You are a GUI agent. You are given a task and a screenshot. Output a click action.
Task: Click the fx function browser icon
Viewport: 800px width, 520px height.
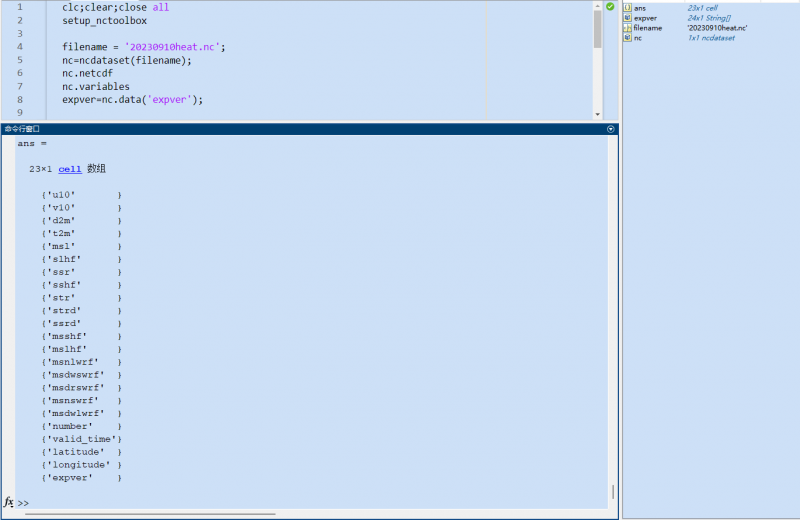pos(9,502)
